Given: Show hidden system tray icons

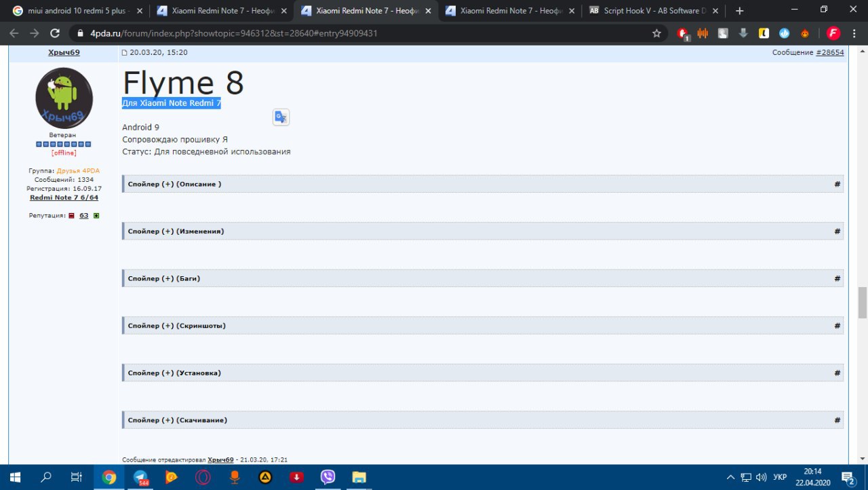Looking at the screenshot, I should click(730, 477).
